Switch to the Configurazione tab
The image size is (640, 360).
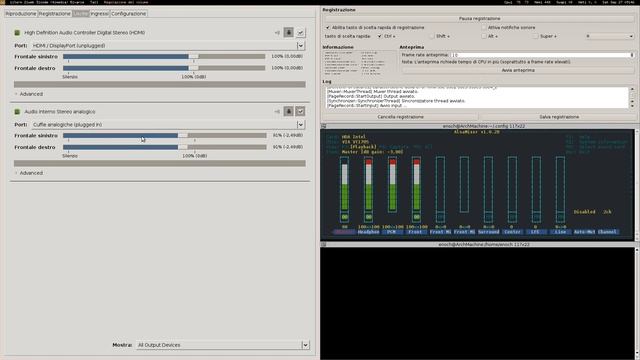[x=129, y=13]
